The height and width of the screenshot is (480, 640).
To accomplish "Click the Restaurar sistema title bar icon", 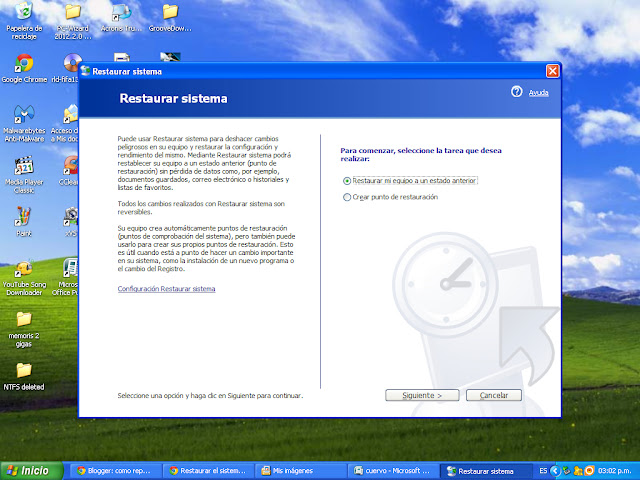I will click(85, 71).
